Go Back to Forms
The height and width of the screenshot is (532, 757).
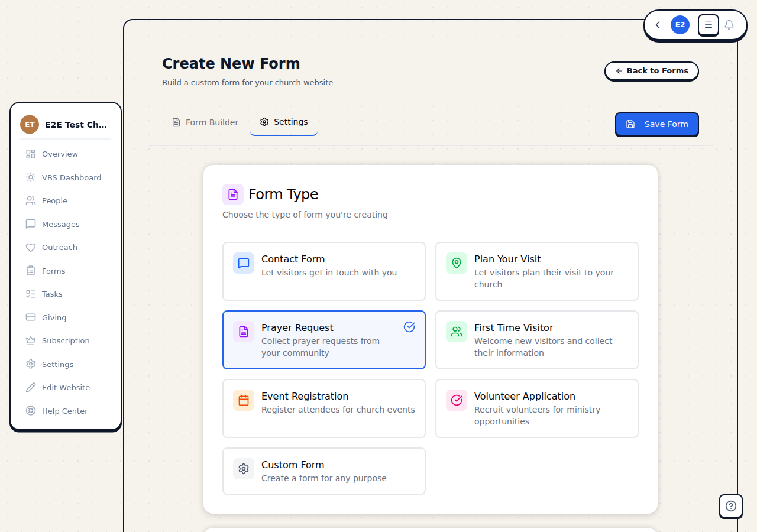(x=651, y=71)
